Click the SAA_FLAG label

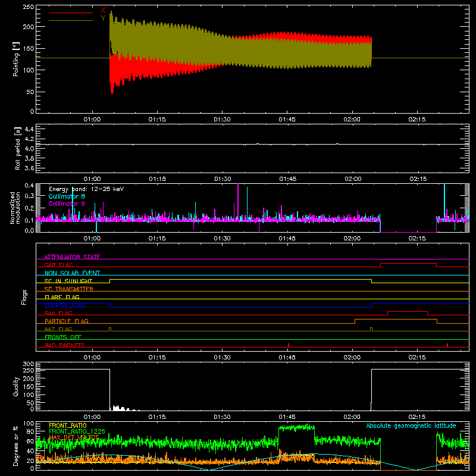tap(58, 313)
